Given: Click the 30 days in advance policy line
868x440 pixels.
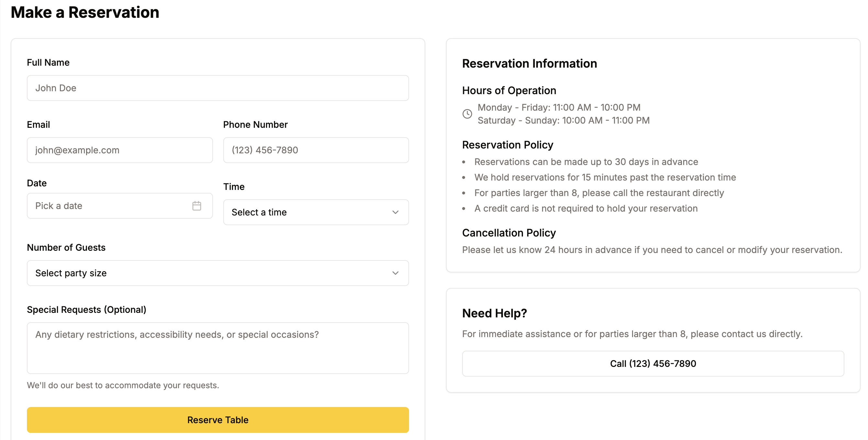Looking at the screenshot, I should (586, 162).
